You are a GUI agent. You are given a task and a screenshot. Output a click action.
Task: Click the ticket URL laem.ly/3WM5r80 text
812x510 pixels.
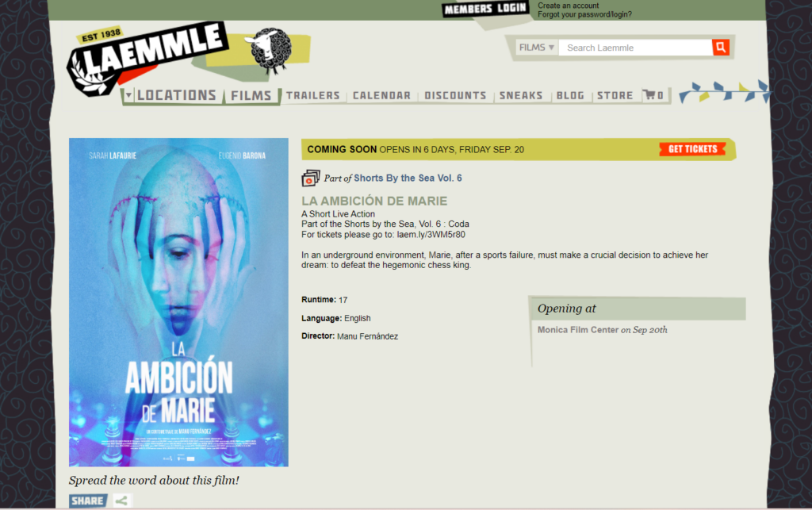(431, 235)
